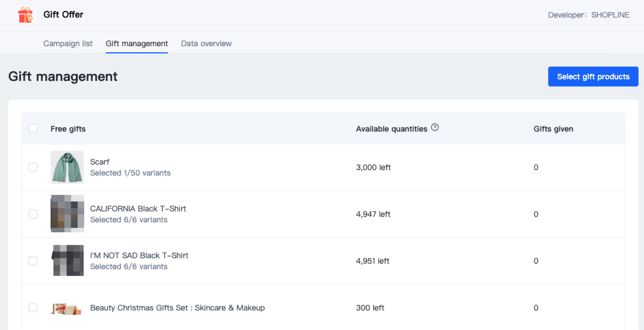Open the CALIFORNIA Black T-Shirt thumbnail
The height and width of the screenshot is (330, 644).
click(x=67, y=214)
